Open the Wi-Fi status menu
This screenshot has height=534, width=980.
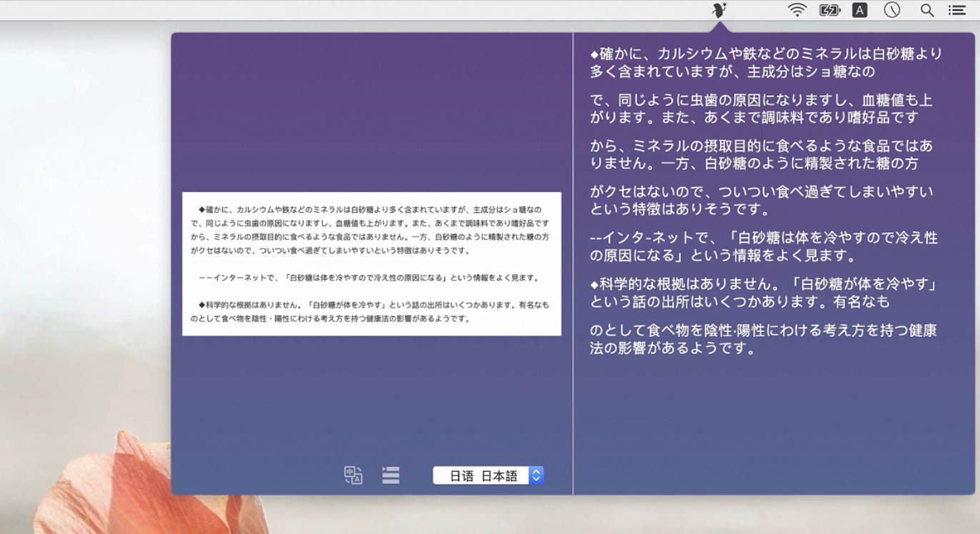click(797, 10)
